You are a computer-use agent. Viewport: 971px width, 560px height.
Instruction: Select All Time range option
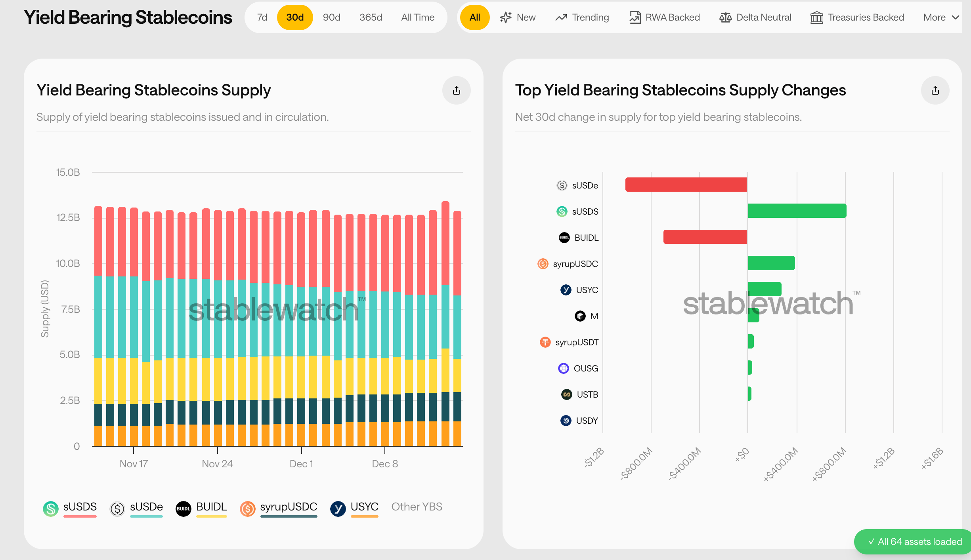(418, 17)
